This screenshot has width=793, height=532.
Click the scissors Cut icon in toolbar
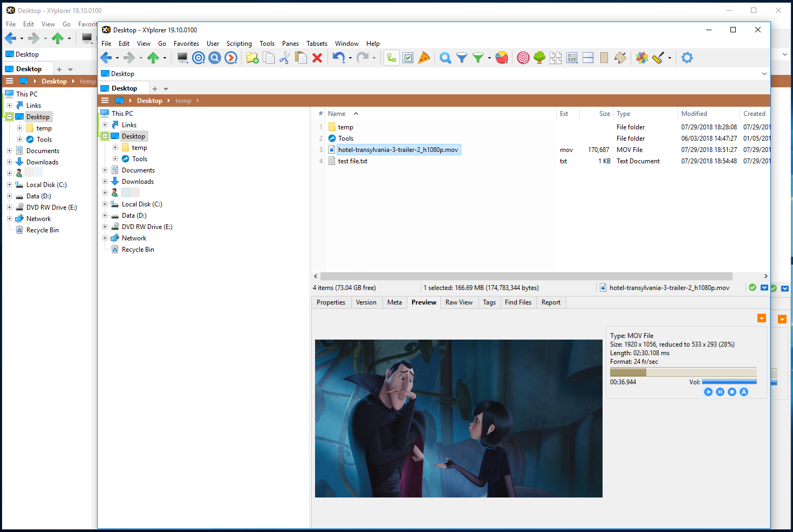(285, 58)
